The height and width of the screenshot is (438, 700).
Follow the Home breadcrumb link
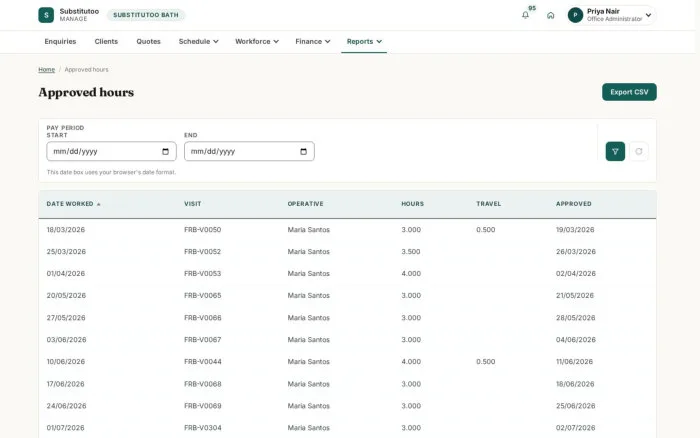(x=46, y=70)
